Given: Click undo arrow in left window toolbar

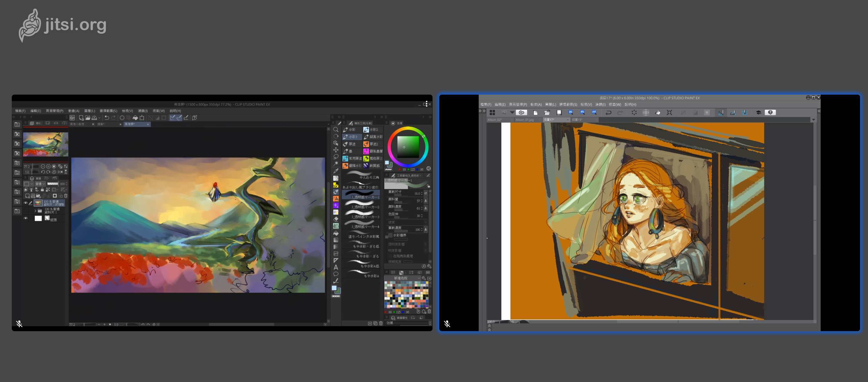Looking at the screenshot, I should coord(106,118).
